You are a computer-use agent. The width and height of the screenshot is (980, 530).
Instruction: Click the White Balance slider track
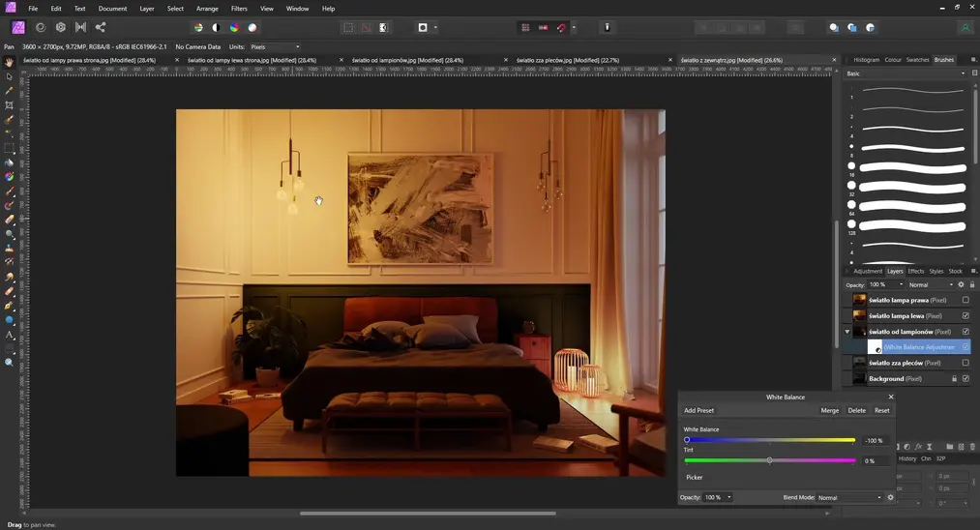tap(770, 440)
